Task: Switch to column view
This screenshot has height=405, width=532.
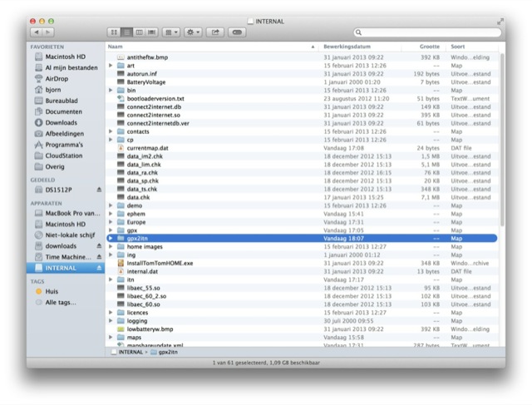Action: click(x=139, y=32)
